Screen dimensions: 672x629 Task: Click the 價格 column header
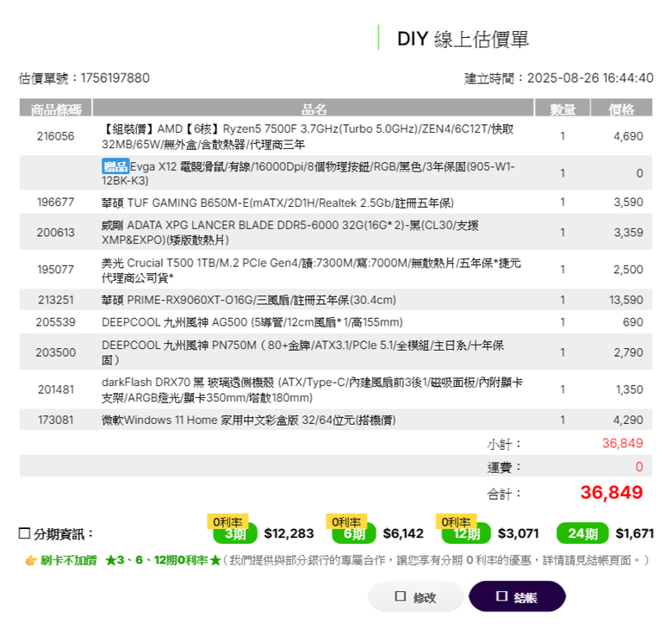(621, 108)
